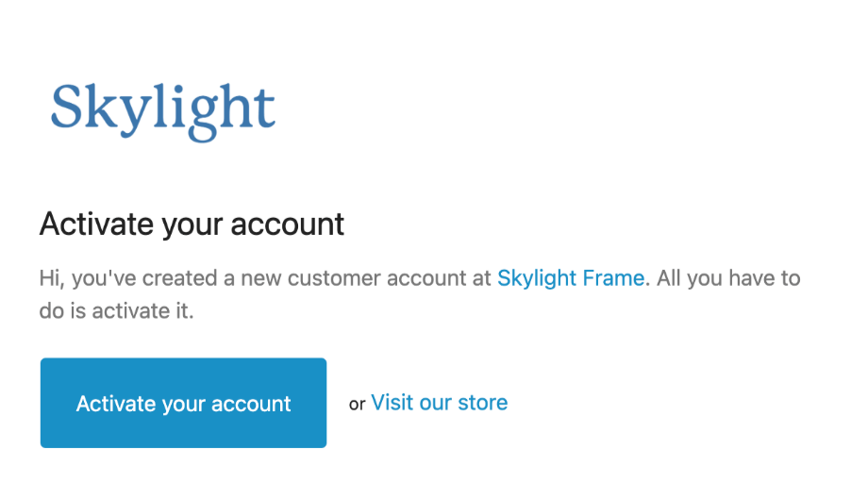Click the "All you have to" text
This screenshot has height=483, width=868.
[728, 278]
